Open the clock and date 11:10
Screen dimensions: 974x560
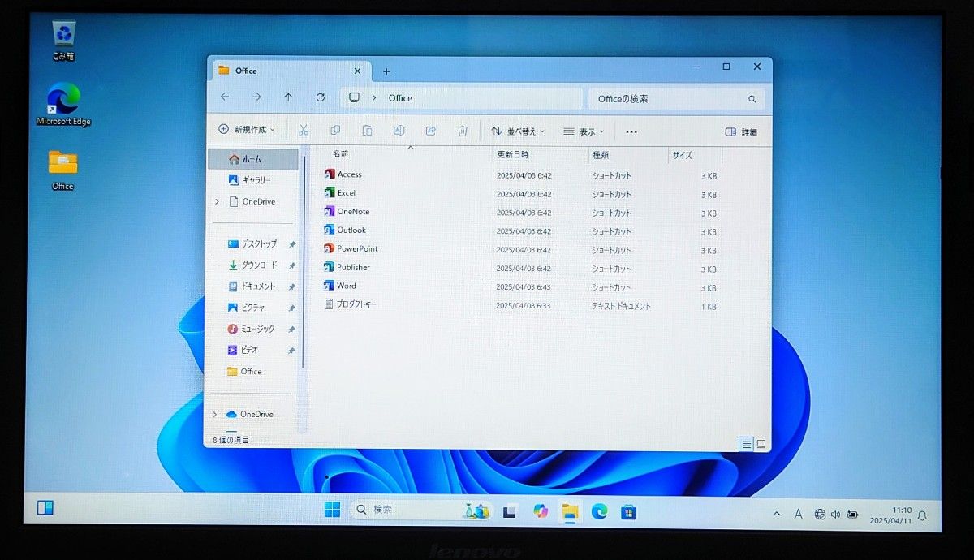coord(890,515)
